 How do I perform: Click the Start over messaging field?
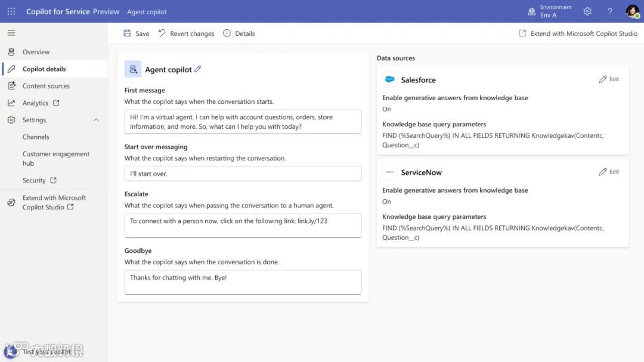coord(243,174)
